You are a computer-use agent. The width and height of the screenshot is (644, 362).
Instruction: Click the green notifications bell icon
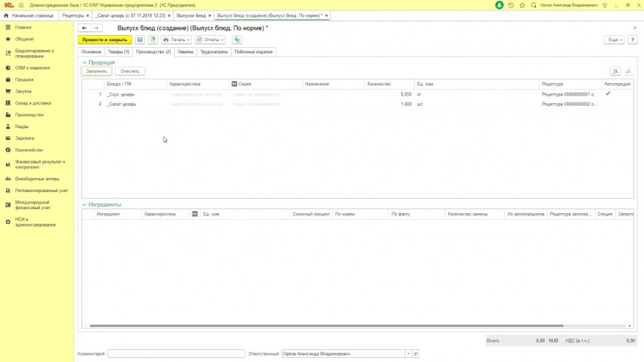pyautogui.click(x=499, y=5)
